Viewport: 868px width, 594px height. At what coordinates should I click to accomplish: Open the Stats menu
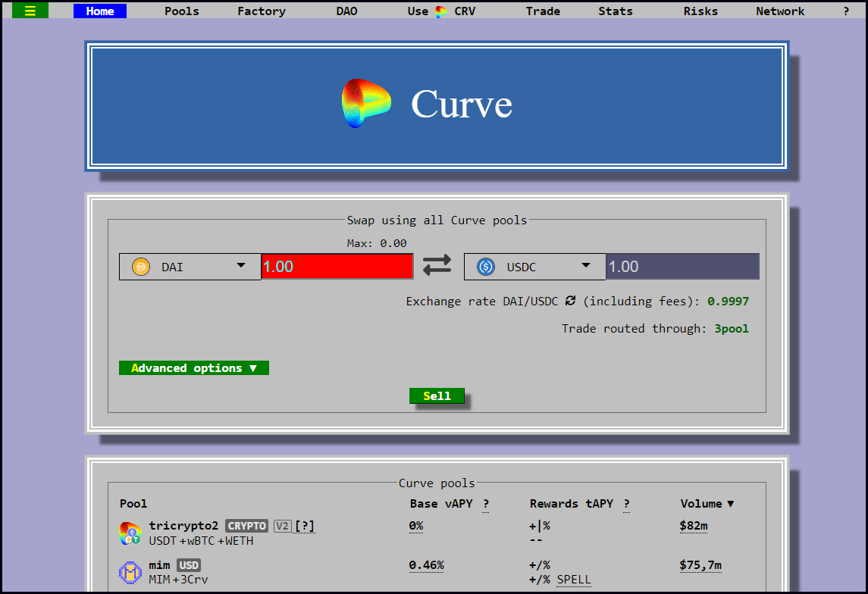coord(616,11)
